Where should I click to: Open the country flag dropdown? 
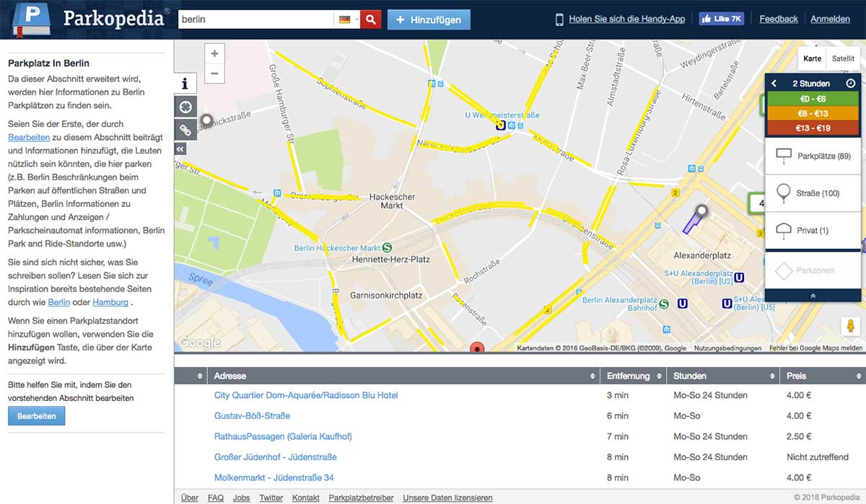coord(348,19)
